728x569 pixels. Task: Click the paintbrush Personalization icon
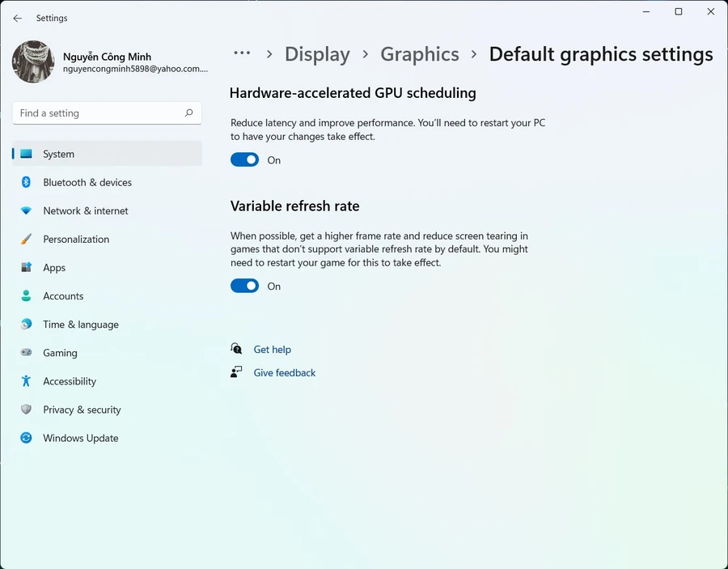pos(26,239)
